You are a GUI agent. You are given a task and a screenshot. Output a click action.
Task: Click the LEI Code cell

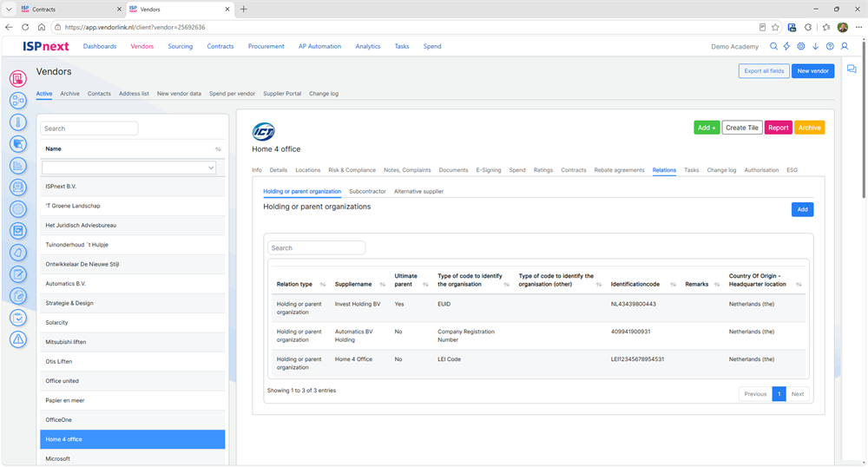pos(449,359)
